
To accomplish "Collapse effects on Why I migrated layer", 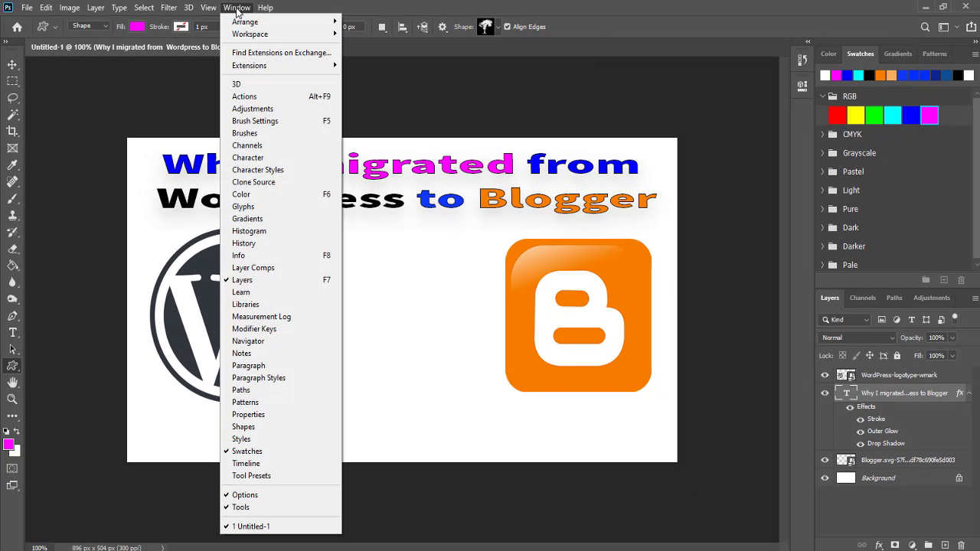I will [969, 393].
